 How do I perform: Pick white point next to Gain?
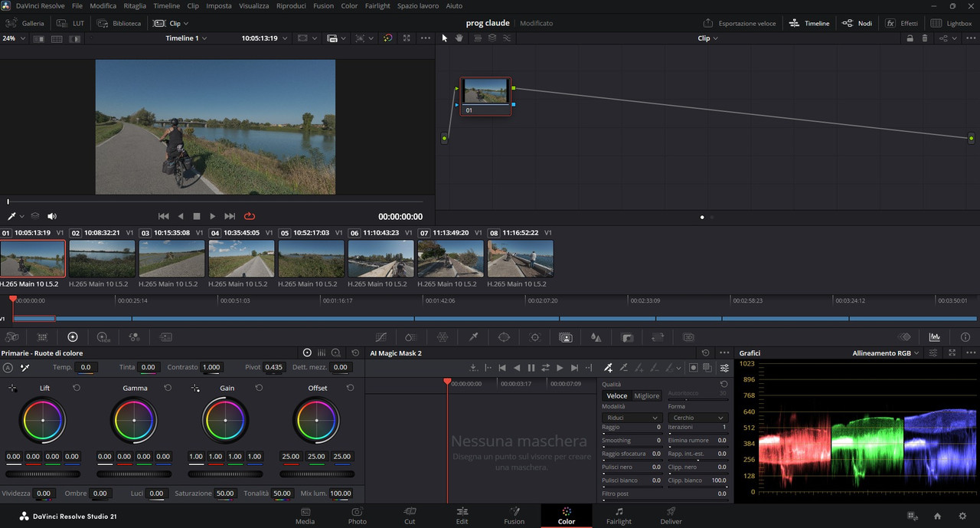[195, 389]
